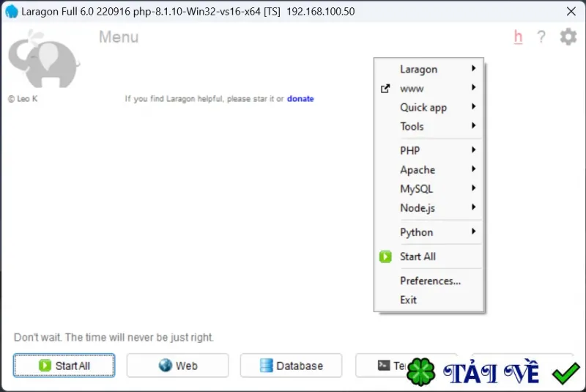Click the Menu heading label
The width and height of the screenshot is (586, 392).
(x=119, y=37)
